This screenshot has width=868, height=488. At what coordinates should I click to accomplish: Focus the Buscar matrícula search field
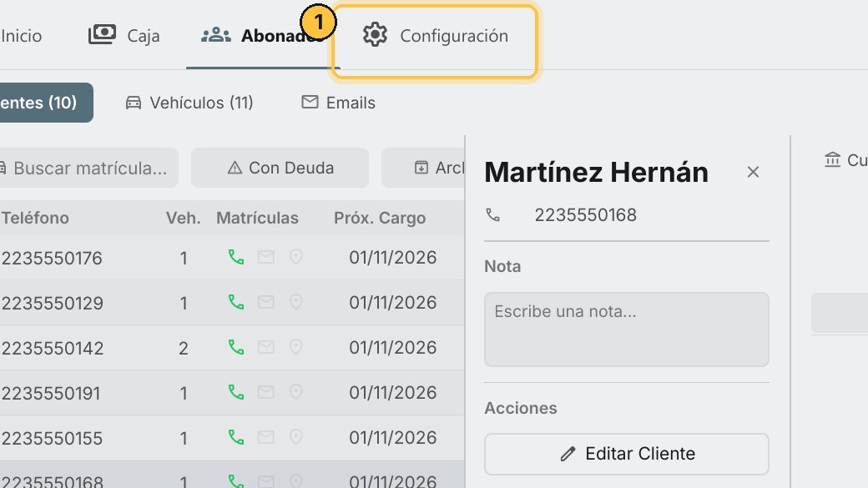click(88, 168)
